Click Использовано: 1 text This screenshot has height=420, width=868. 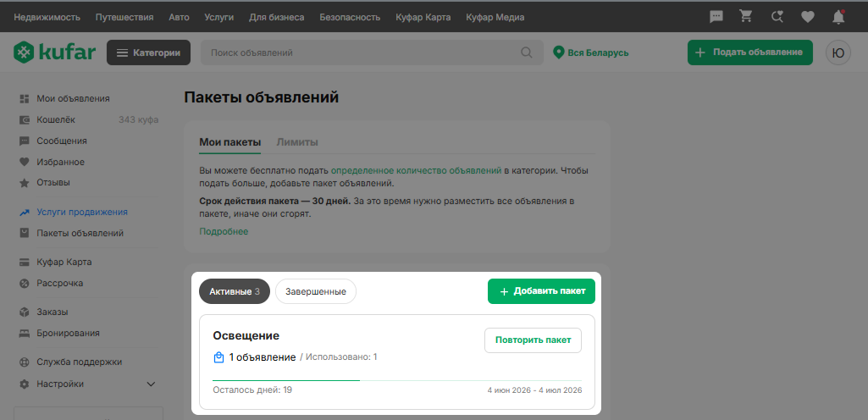coord(341,357)
